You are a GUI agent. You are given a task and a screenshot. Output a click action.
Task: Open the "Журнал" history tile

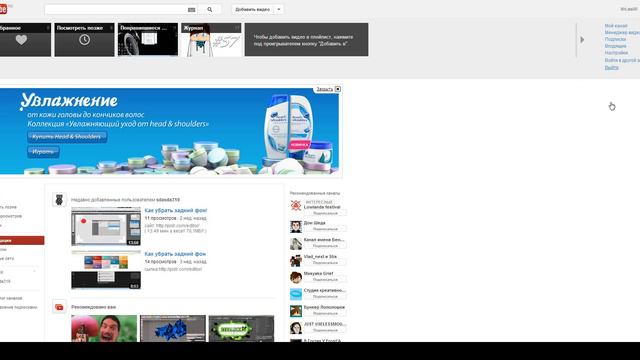(x=211, y=40)
